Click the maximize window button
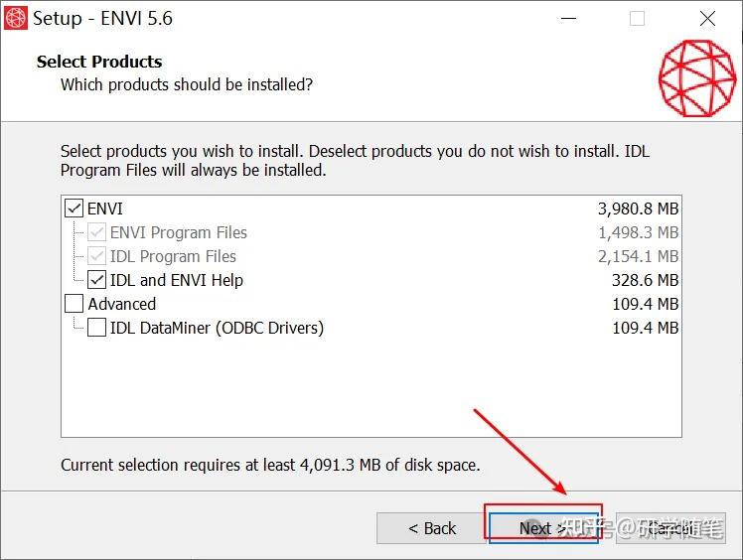743x560 pixels. click(x=637, y=18)
